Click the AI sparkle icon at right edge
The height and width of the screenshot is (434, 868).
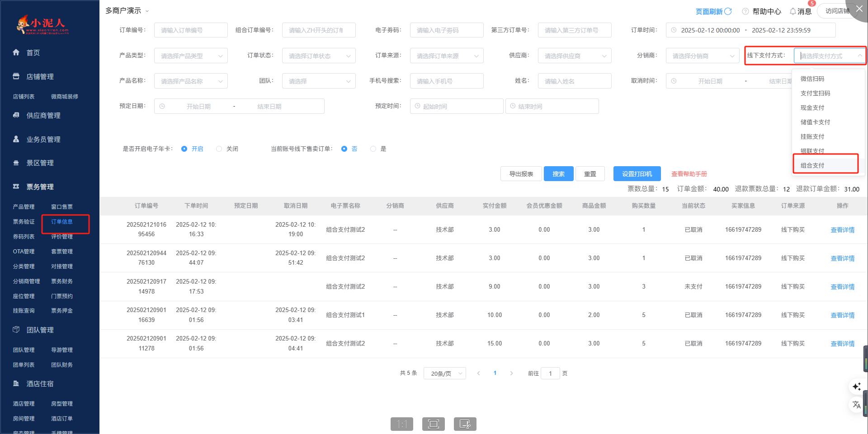[x=856, y=387]
